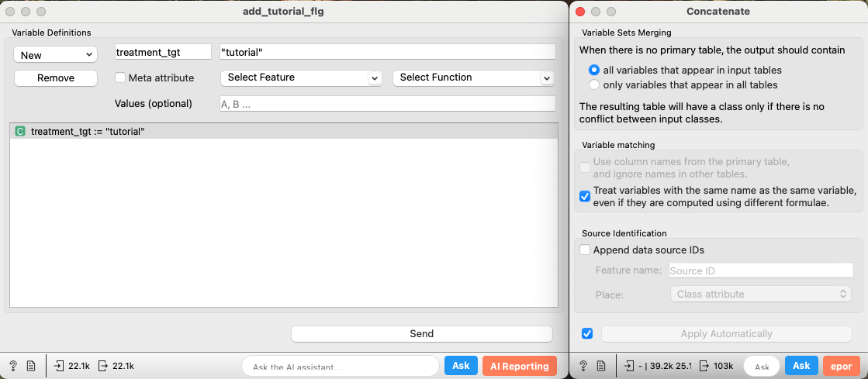Open the Select Function dropdown
The image size is (868, 379).
coord(474,78)
